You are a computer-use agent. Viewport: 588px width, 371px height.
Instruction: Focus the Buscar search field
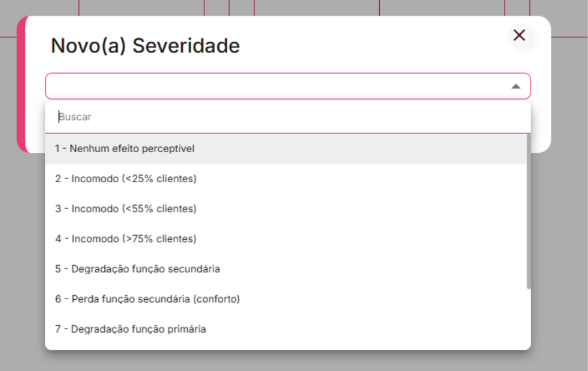click(287, 117)
